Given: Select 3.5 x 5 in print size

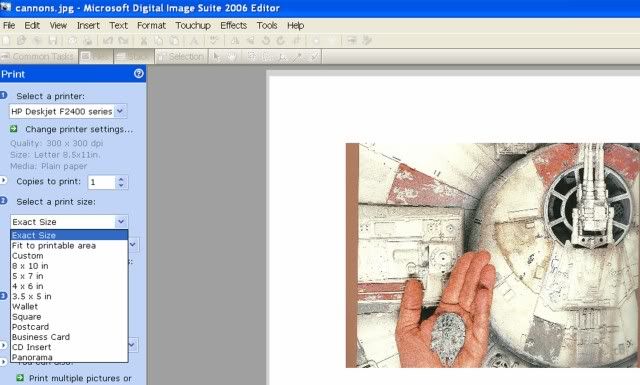Looking at the screenshot, I should coord(69,296).
